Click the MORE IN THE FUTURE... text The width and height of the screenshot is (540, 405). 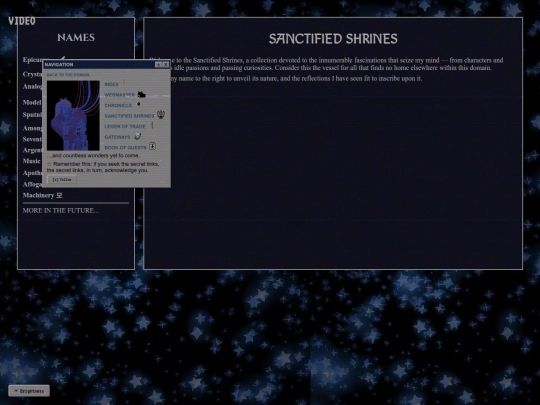(61, 210)
